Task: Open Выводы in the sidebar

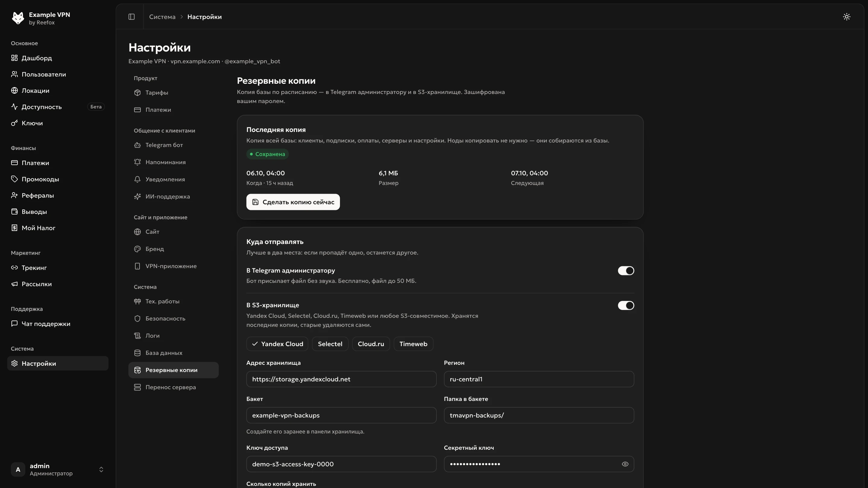Action: click(x=58, y=211)
